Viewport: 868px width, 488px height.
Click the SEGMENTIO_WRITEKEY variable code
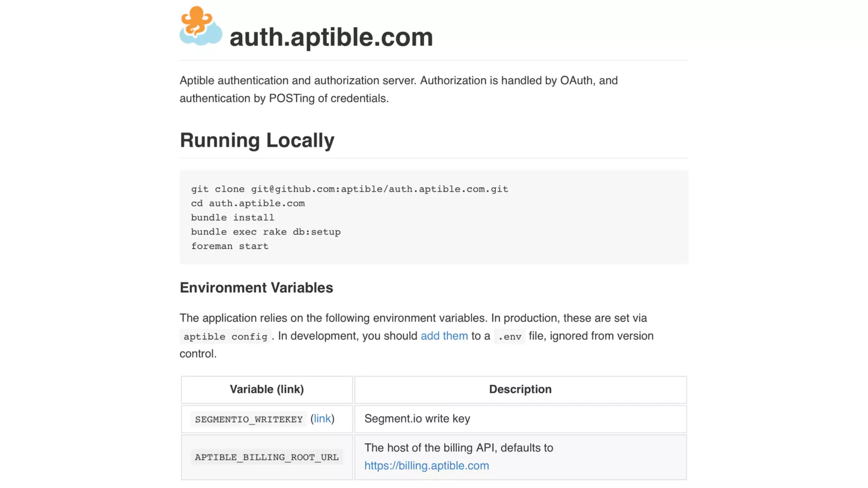248,419
